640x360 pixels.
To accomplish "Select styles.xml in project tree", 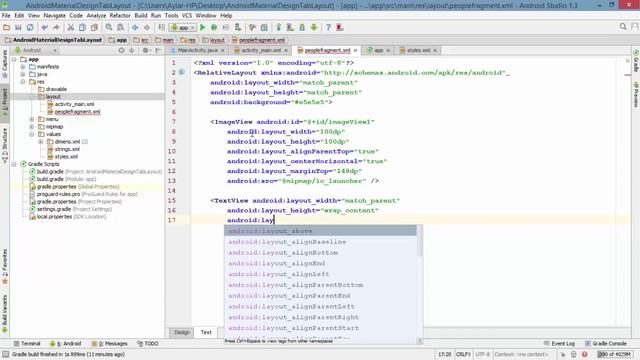I will tap(66, 157).
